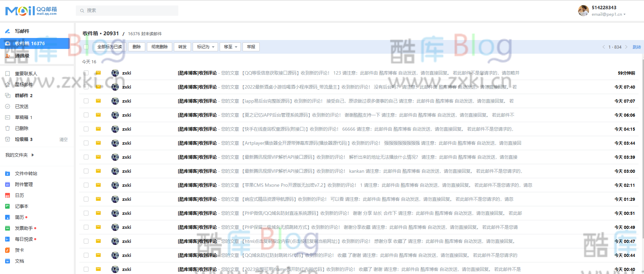This screenshot has height=274, width=644.
Task: Click the attachment management icon
Action: 8,184
